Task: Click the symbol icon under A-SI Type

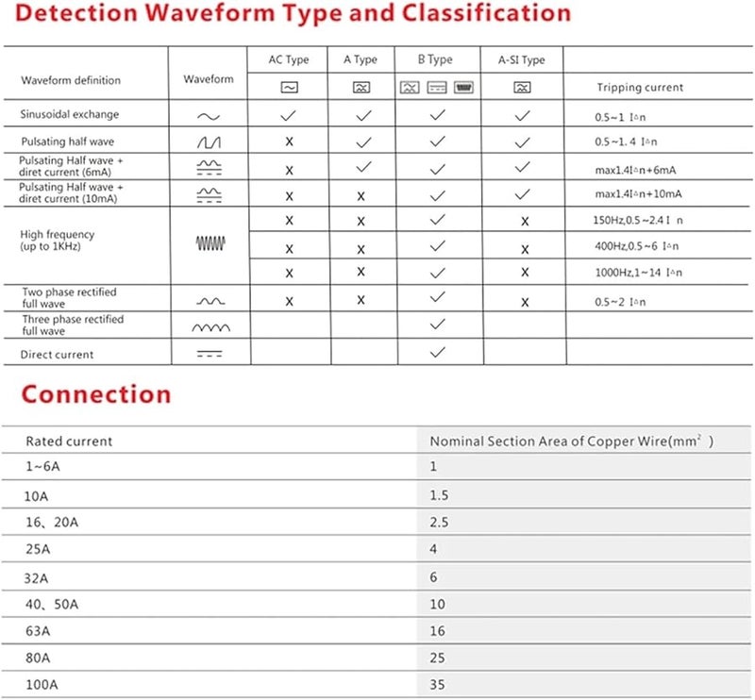Action: tap(522, 87)
